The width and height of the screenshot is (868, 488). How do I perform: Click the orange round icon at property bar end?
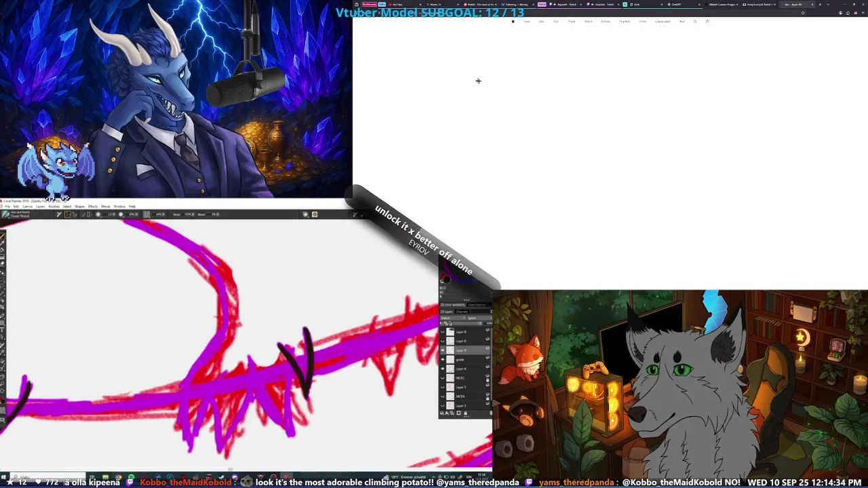(315, 214)
